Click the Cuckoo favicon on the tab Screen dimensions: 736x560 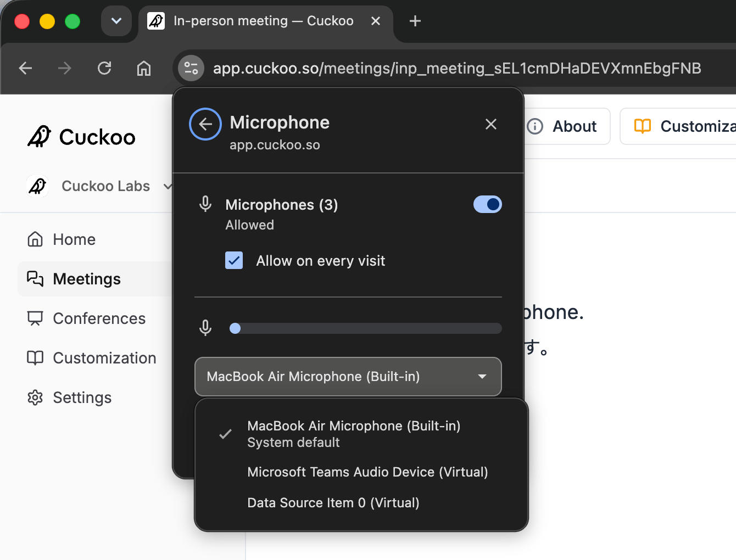156,21
